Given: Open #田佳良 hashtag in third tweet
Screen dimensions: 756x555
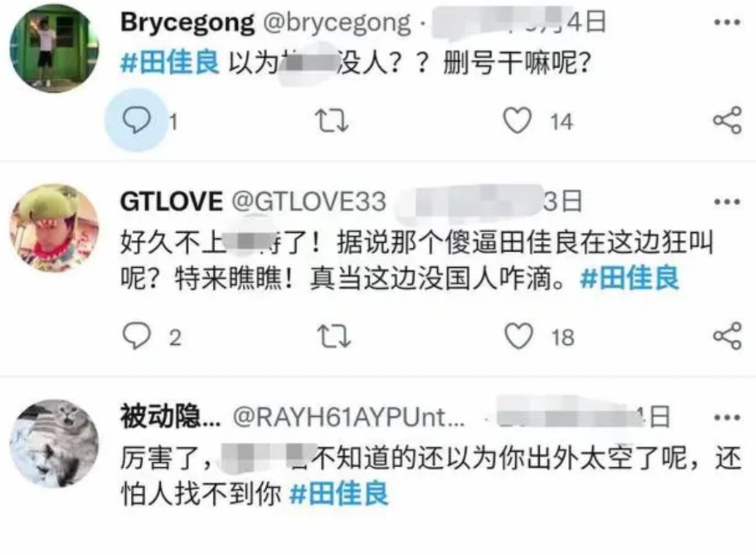Looking at the screenshot, I should tap(339, 494).
